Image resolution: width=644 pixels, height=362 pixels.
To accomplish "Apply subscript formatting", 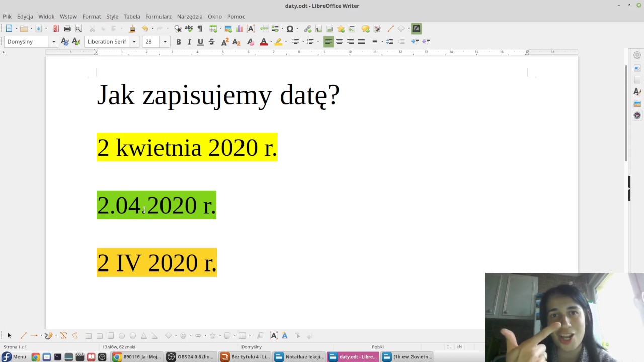I will pos(236,42).
